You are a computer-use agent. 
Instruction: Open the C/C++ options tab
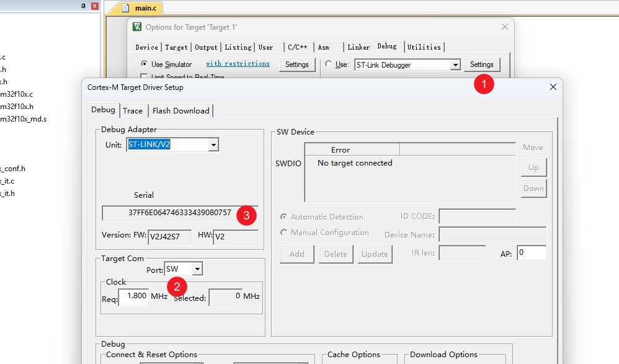pos(297,47)
